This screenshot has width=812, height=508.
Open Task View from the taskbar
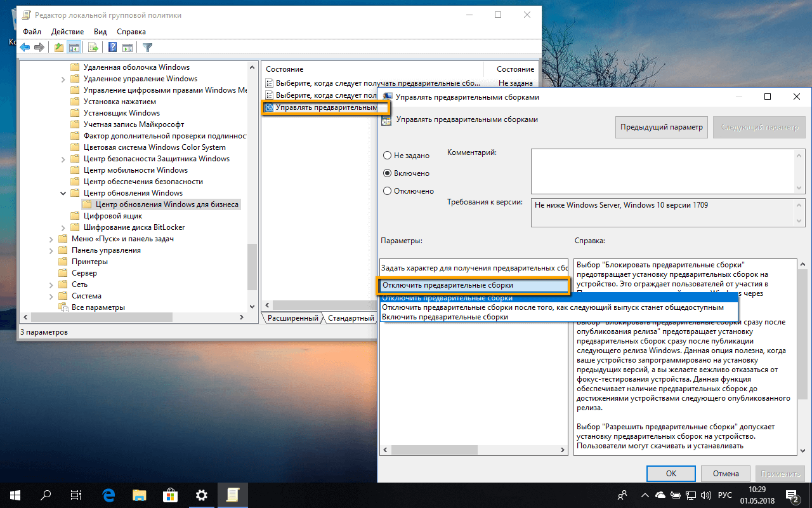pyautogui.click(x=76, y=495)
